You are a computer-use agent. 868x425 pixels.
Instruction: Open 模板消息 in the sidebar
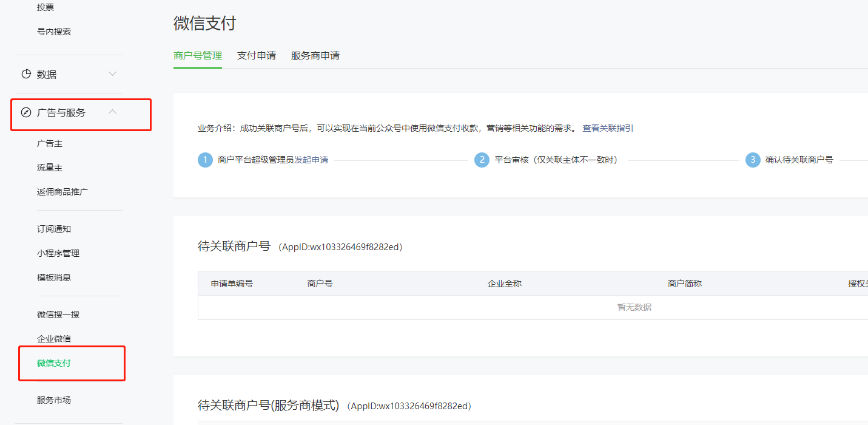54,277
